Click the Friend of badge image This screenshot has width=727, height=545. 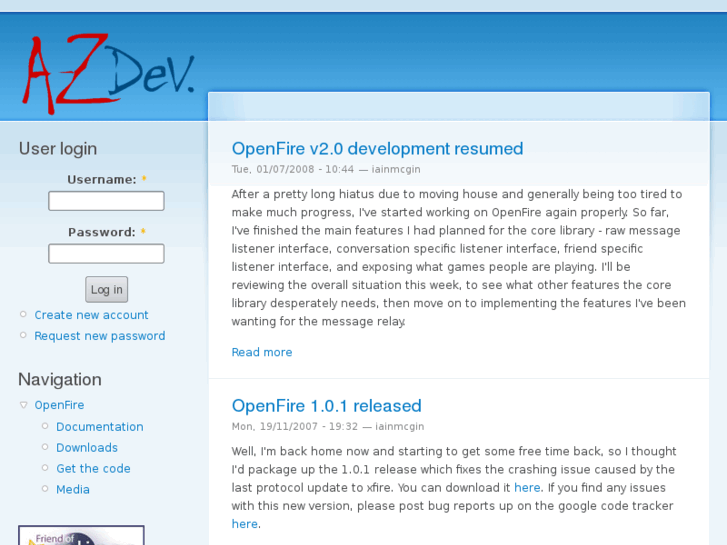tap(81, 535)
